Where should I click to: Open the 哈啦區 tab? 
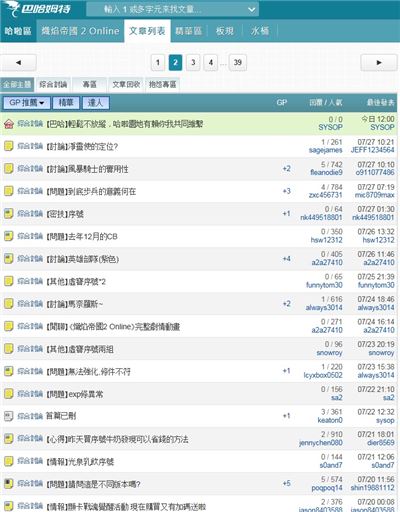pos(18,31)
